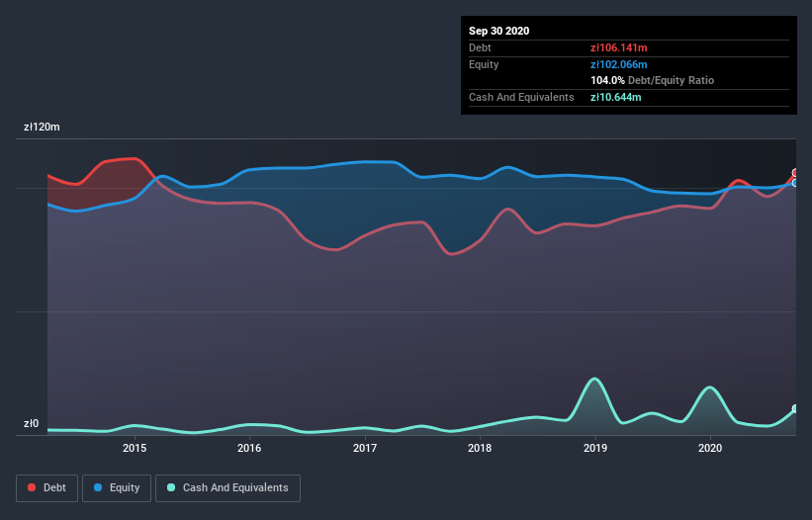
Task: Toggle the Debt legend button
Action: (x=46, y=488)
